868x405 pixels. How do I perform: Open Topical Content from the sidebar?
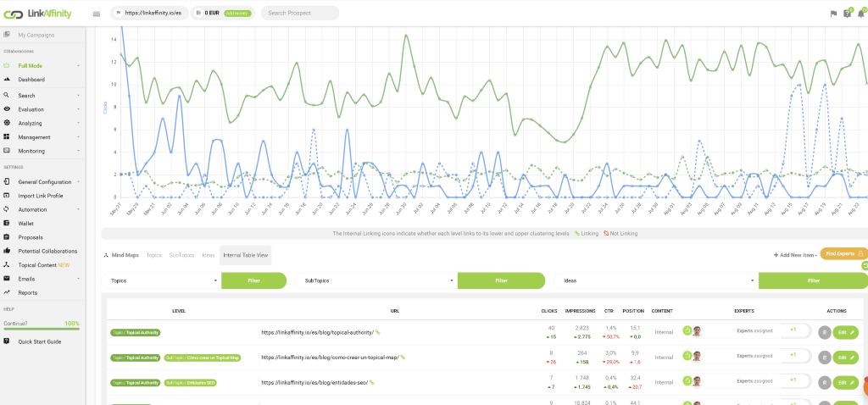[x=38, y=264]
